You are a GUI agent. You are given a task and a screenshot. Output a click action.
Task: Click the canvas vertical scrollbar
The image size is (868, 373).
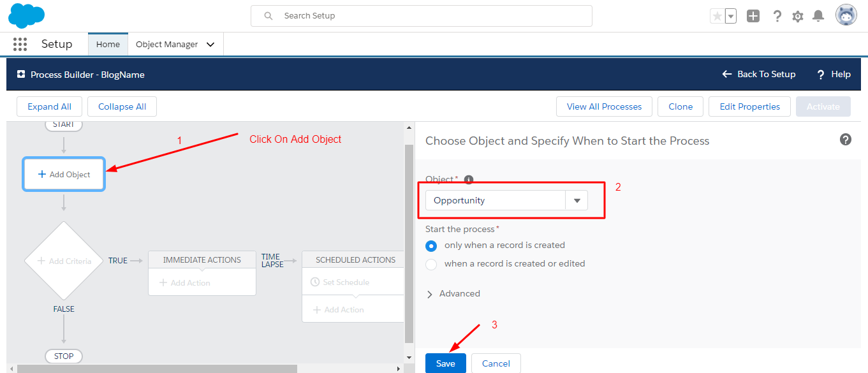[x=409, y=244]
